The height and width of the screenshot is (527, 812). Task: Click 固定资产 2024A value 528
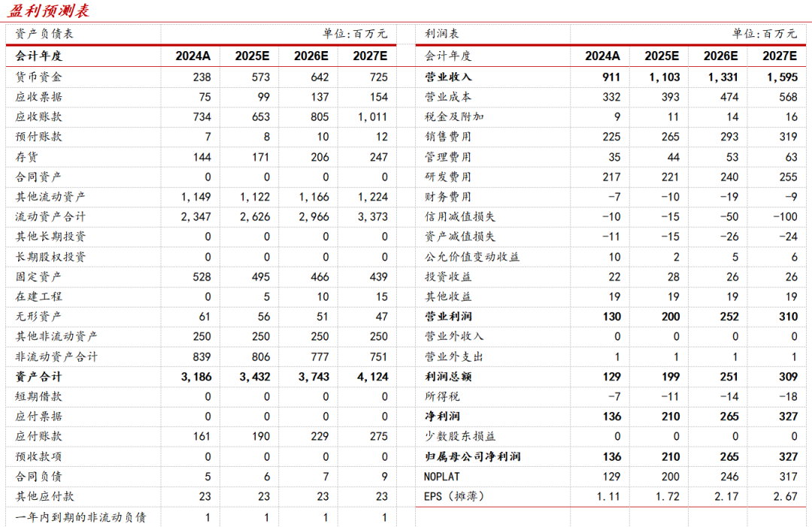202,277
